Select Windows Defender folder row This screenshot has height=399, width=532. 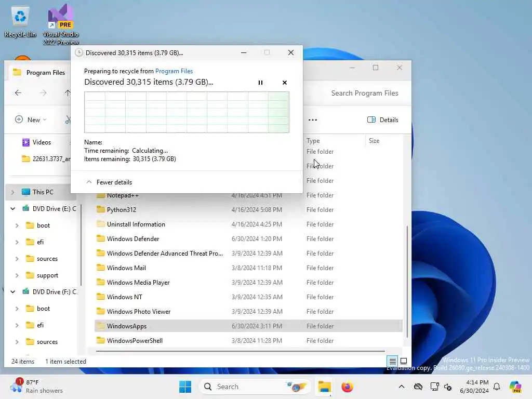coord(248,239)
